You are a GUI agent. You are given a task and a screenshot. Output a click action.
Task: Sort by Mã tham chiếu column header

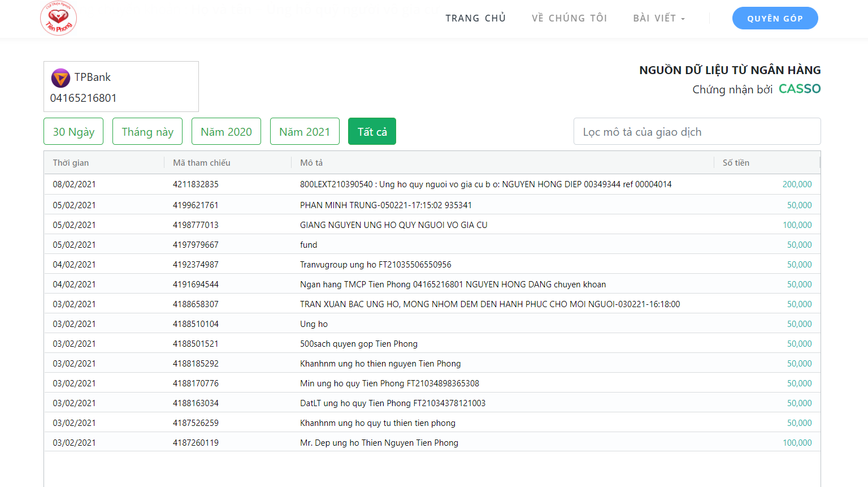tap(202, 163)
